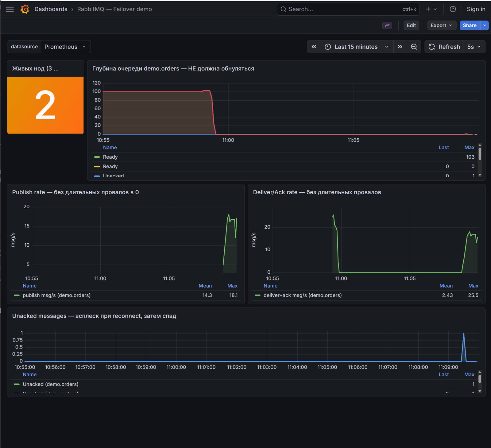The image size is (491, 448).
Task: Open the 5s refresh interval dropdown
Action: pyautogui.click(x=474, y=47)
